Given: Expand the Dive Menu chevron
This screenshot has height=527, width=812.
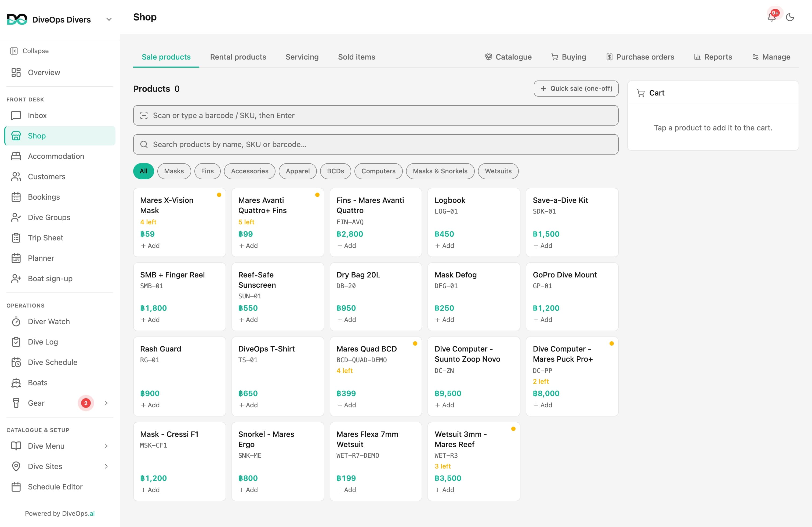Looking at the screenshot, I should point(106,446).
